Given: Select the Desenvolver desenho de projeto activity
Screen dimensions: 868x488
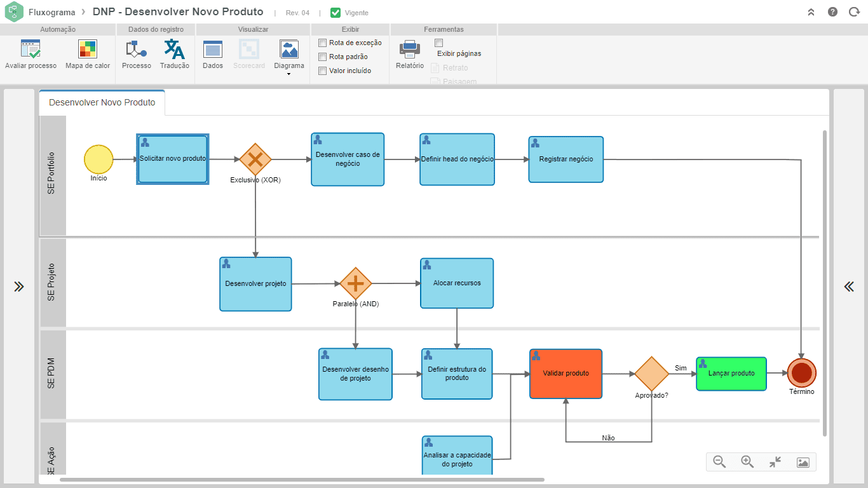Looking at the screenshot, I should point(355,374).
